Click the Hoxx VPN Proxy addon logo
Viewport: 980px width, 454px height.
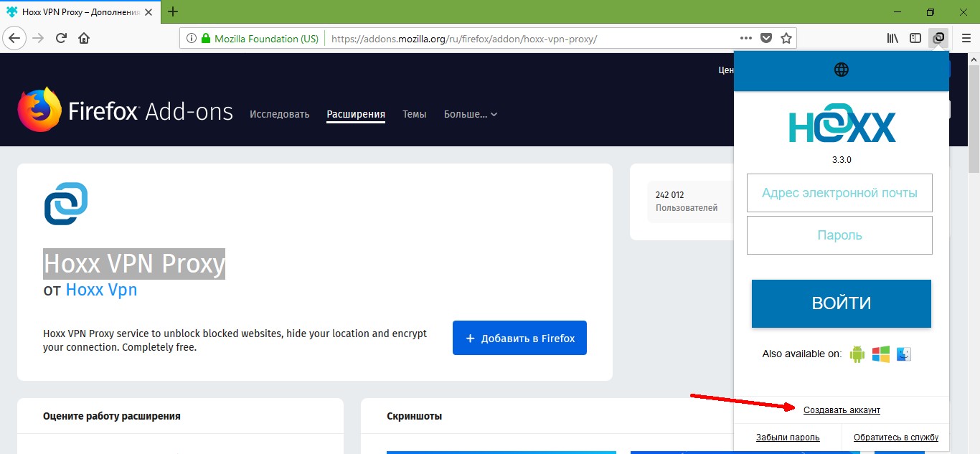tap(65, 204)
